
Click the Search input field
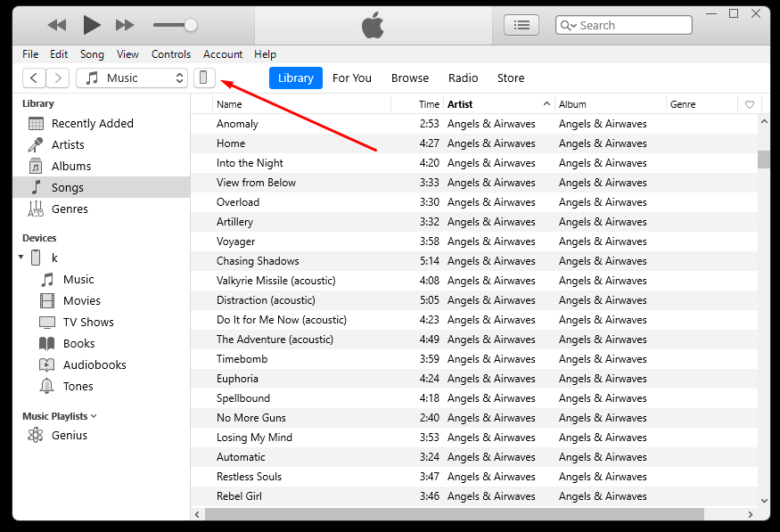click(x=624, y=25)
